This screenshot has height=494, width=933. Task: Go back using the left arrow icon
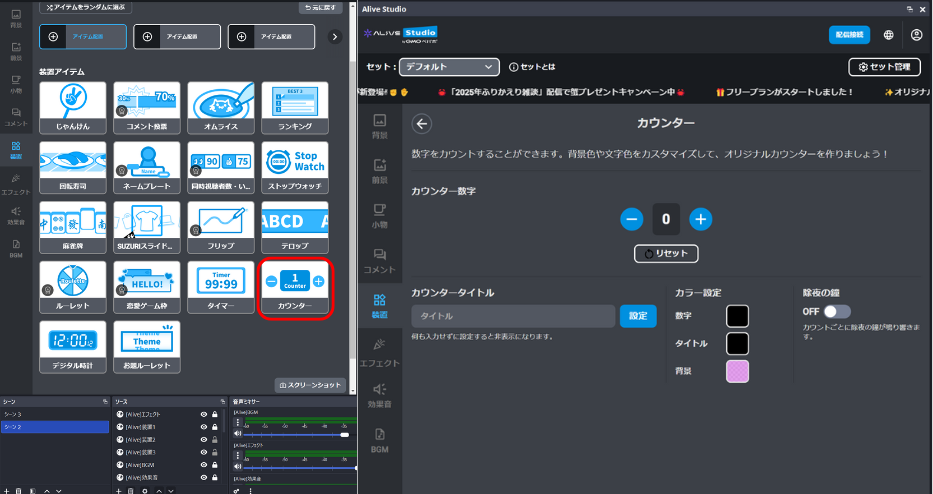point(422,124)
